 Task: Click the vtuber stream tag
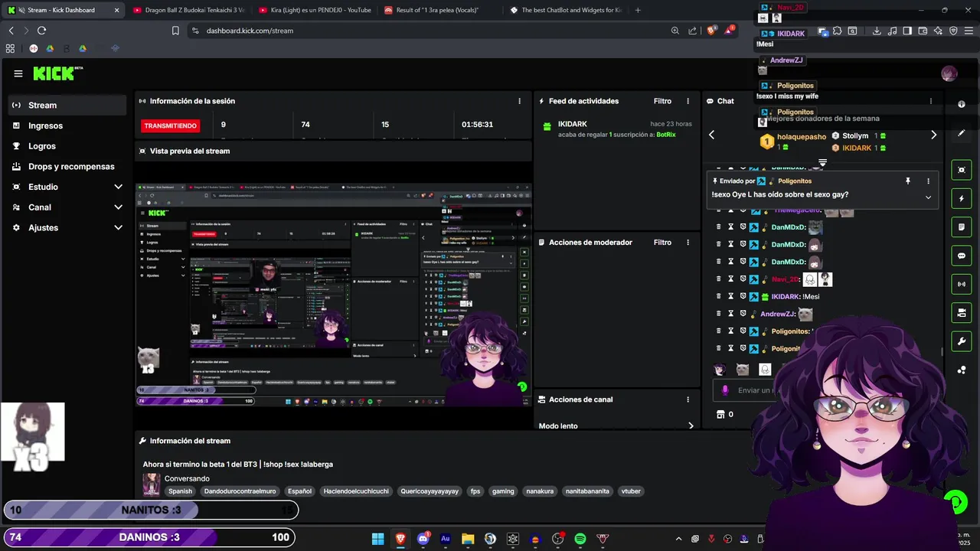coord(631,491)
